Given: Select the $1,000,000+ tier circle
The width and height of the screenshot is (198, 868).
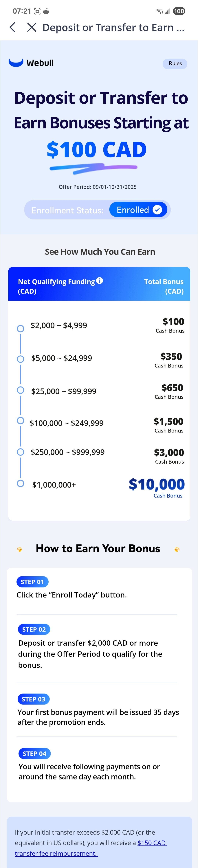Looking at the screenshot, I should 21,483.
